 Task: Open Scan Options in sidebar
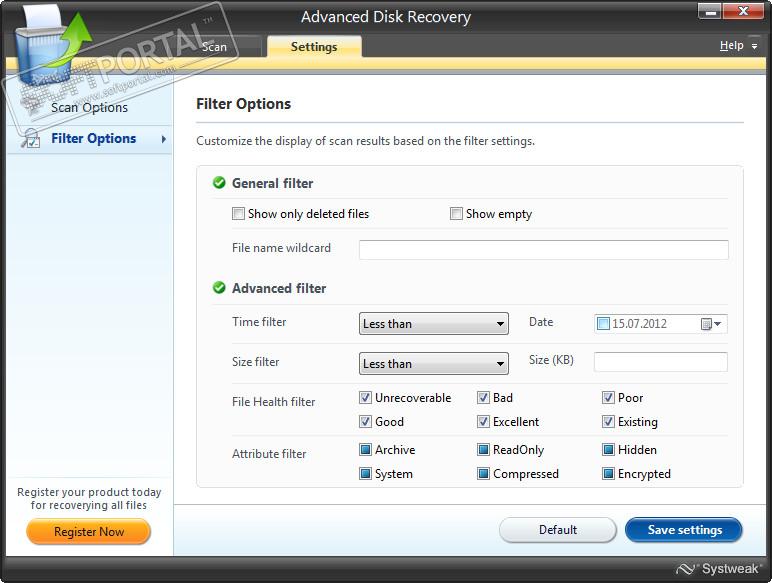coord(90,107)
